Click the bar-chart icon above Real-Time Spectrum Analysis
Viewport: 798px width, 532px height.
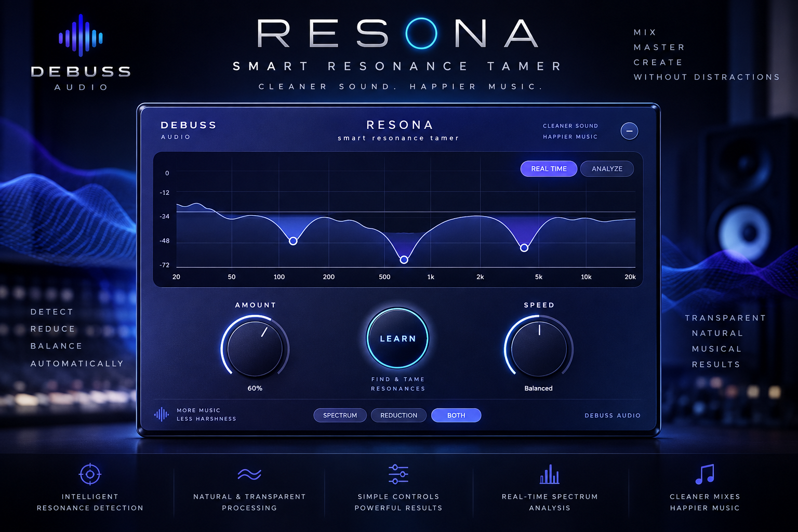pos(550,474)
